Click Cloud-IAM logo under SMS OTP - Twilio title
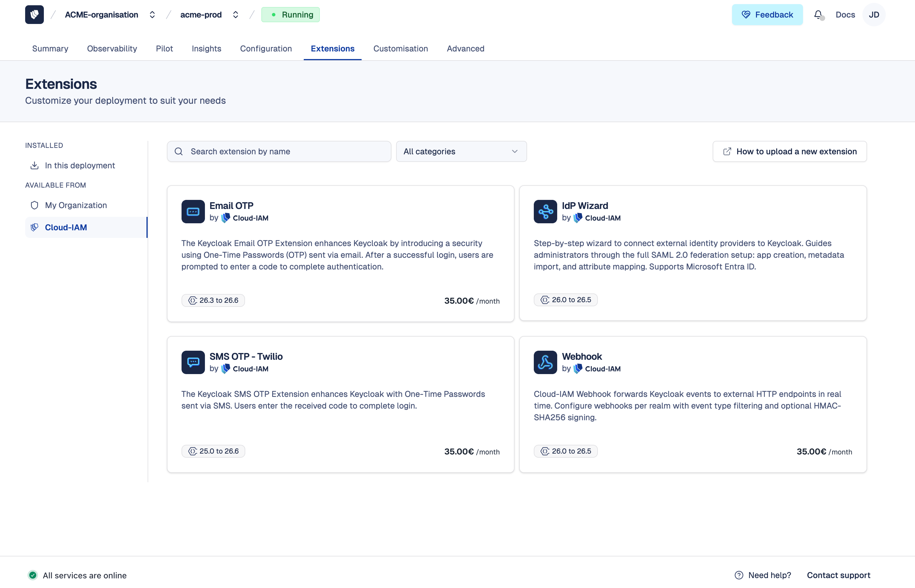The image size is (915, 588). [226, 369]
